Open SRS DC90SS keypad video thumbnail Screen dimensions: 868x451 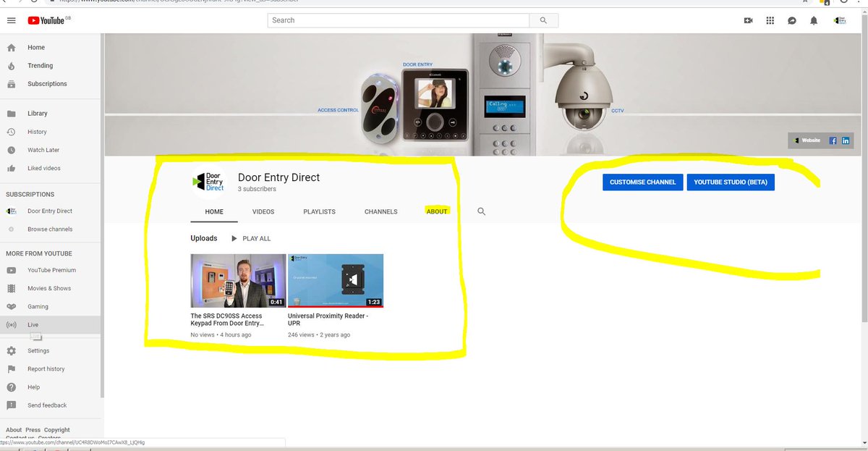point(239,281)
